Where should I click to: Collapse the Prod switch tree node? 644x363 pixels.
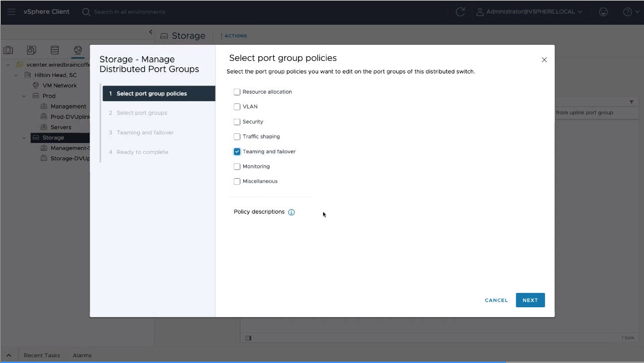tap(24, 96)
